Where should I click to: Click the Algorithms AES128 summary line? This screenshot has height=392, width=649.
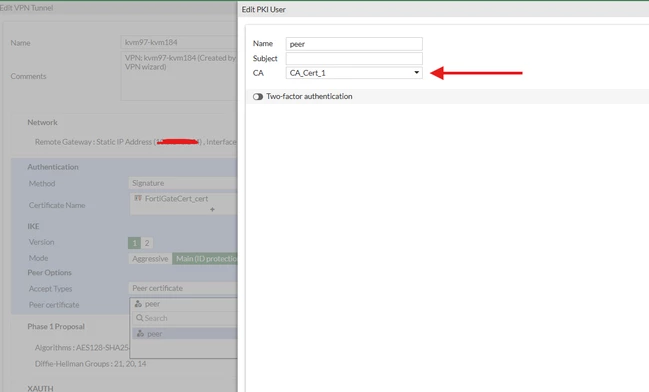[x=82, y=348]
